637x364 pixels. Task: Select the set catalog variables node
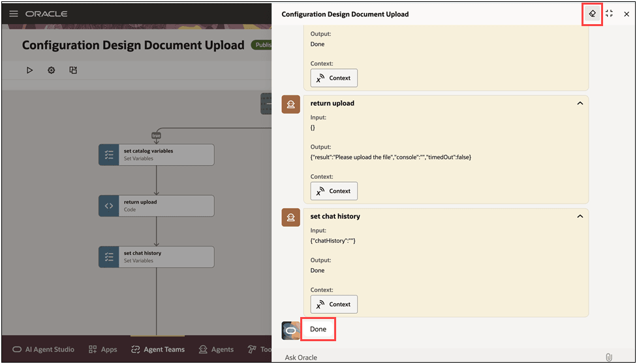point(157,155)
